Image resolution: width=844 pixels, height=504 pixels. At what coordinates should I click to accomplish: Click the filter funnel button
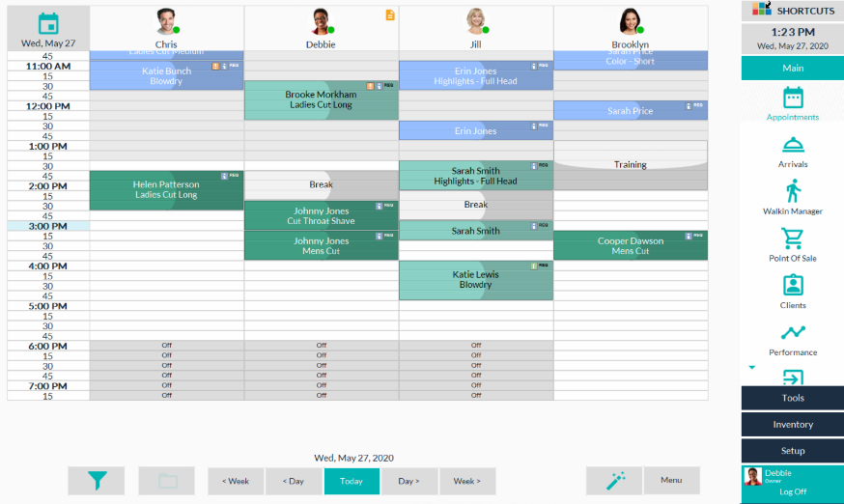click(x=97, y=480)
